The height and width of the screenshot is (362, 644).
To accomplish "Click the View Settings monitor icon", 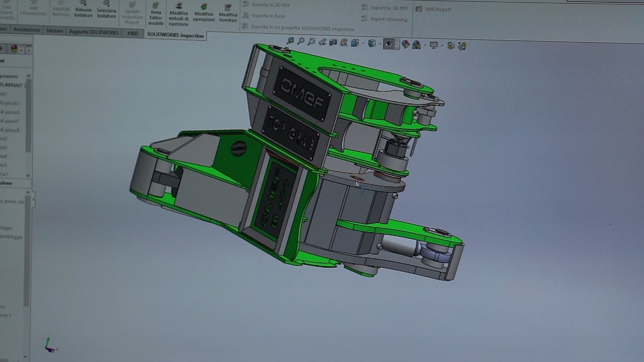I will [434, 45].
